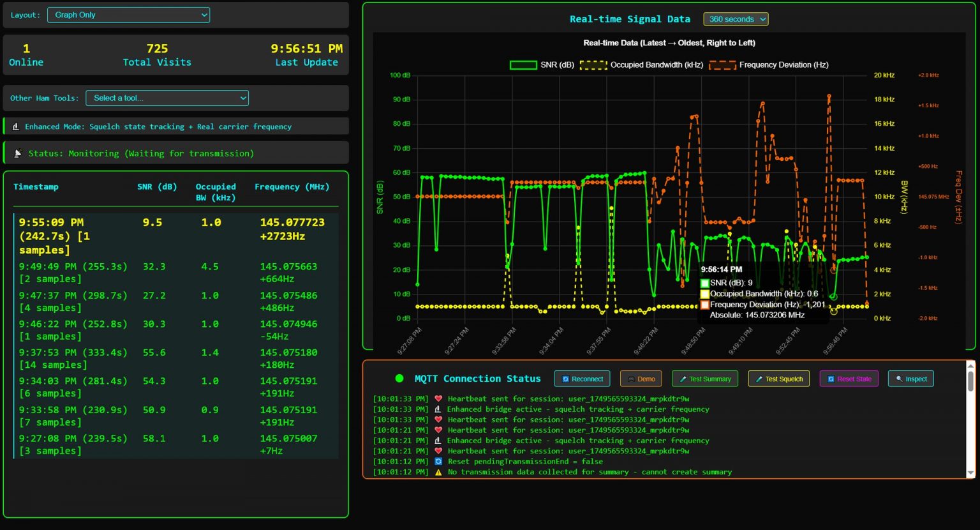Open the Layout dropdown showing Graph Only
The height and width of the screenshot is (530, 980).
point(128,15)
